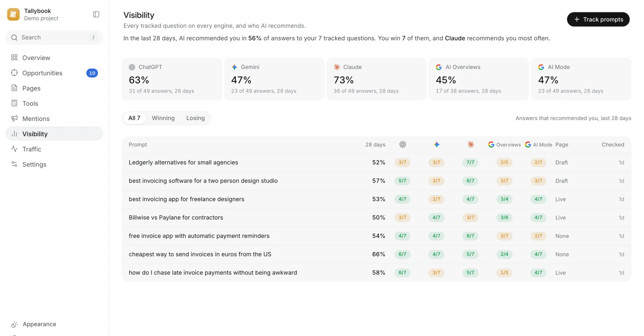
Task: Click the Tallybook logo icon
Action: point(13,14)
